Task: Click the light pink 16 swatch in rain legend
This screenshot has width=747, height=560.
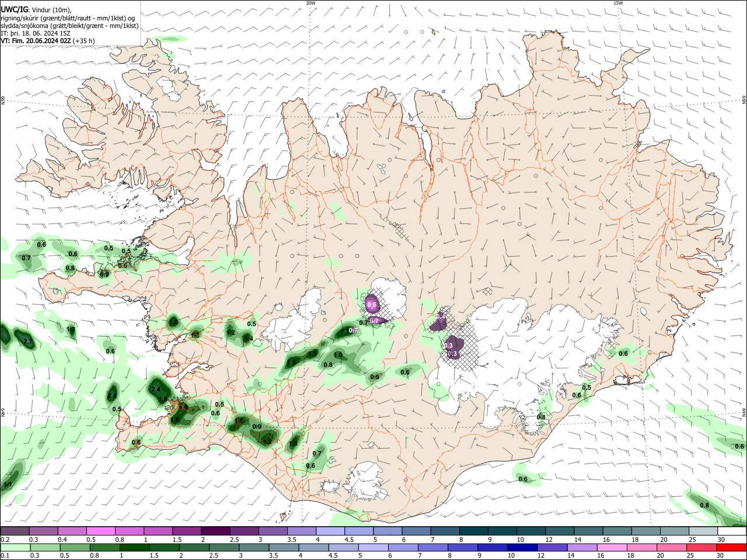Action: tap(612, 547)
